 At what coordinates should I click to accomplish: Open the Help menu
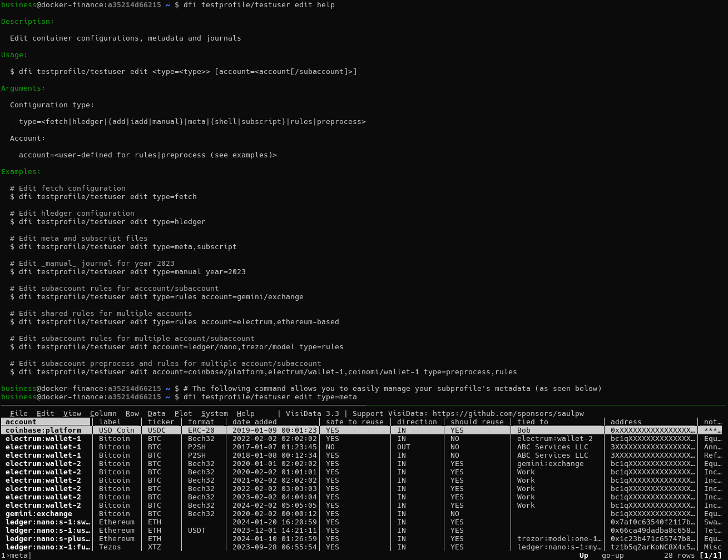tap(245, 413)
